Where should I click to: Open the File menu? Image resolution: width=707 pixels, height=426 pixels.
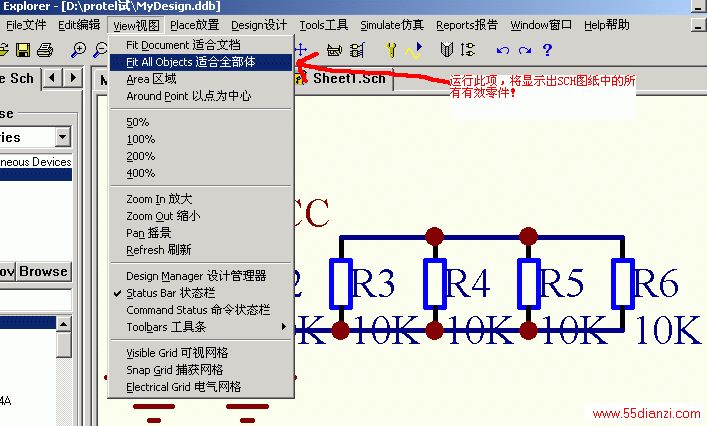26,25
